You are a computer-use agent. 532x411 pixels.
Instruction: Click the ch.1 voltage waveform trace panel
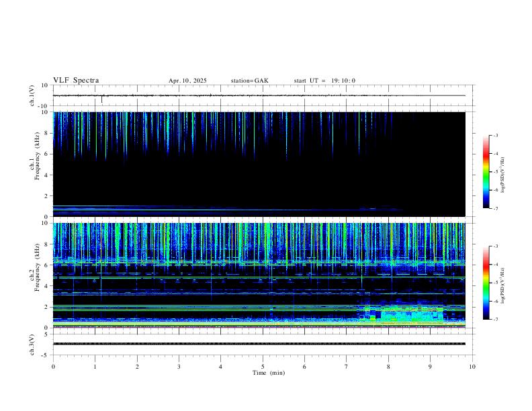(x=263, y=95)
